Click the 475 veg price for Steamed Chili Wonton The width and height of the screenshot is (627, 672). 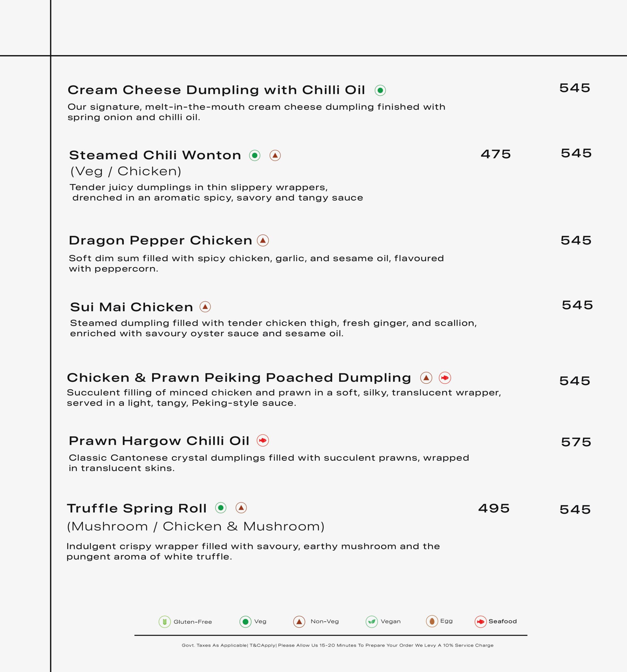coord(496,154)
